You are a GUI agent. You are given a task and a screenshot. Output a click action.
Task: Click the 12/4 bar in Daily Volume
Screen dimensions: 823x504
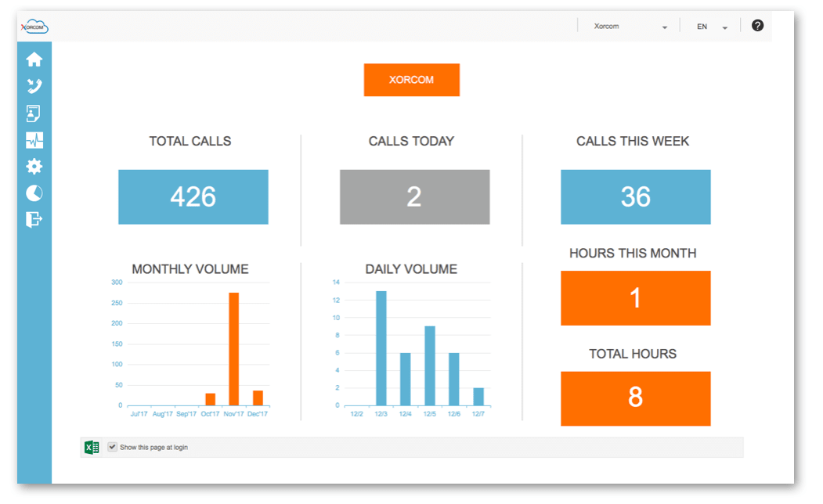point(405,380)
